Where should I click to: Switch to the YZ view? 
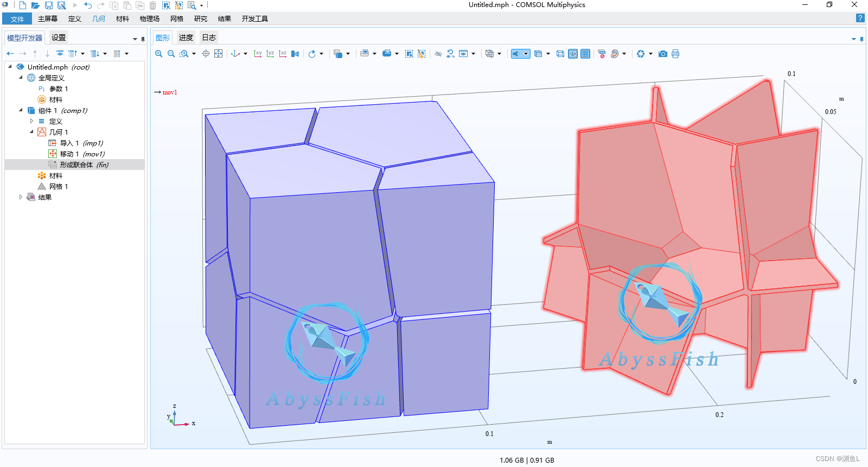point(270,54)
